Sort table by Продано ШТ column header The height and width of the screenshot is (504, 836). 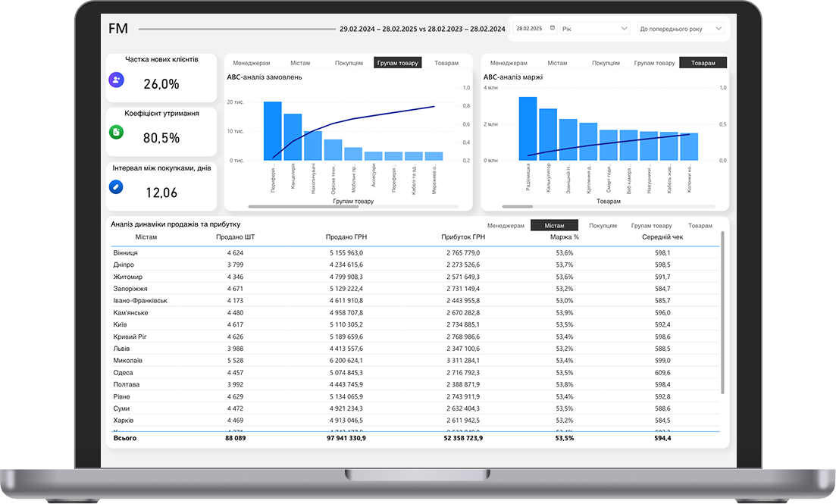tap(235, 237)
